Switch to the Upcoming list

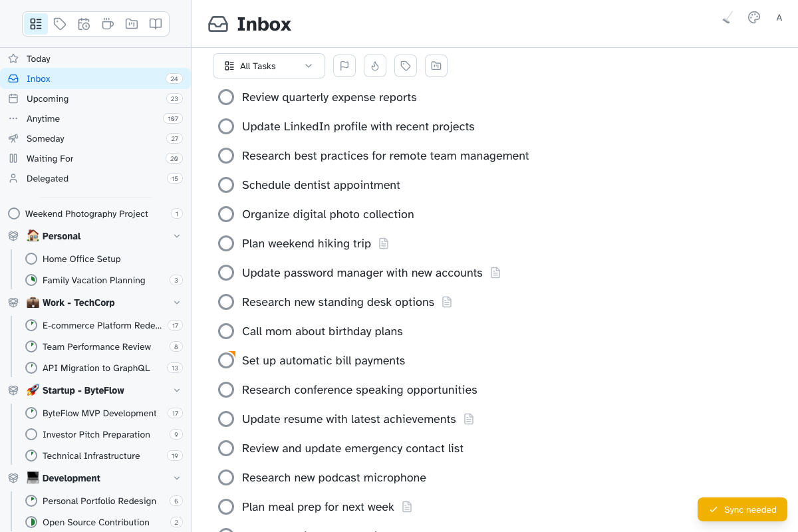(x=47, y=98)
